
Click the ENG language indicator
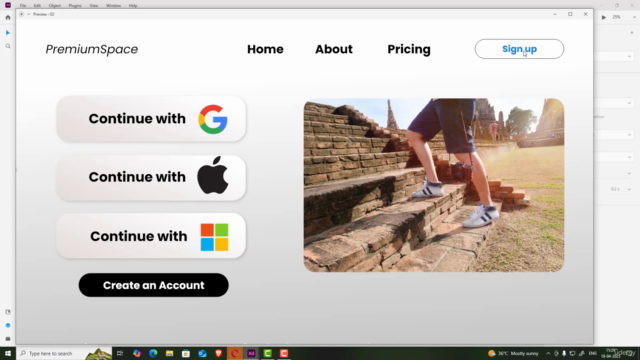[593, 353]
